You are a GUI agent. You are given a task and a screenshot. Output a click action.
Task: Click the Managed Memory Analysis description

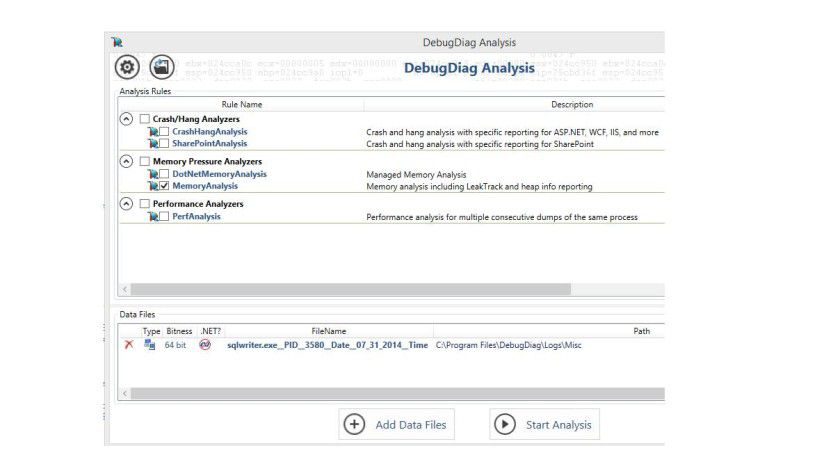click(x=416, y=175)
